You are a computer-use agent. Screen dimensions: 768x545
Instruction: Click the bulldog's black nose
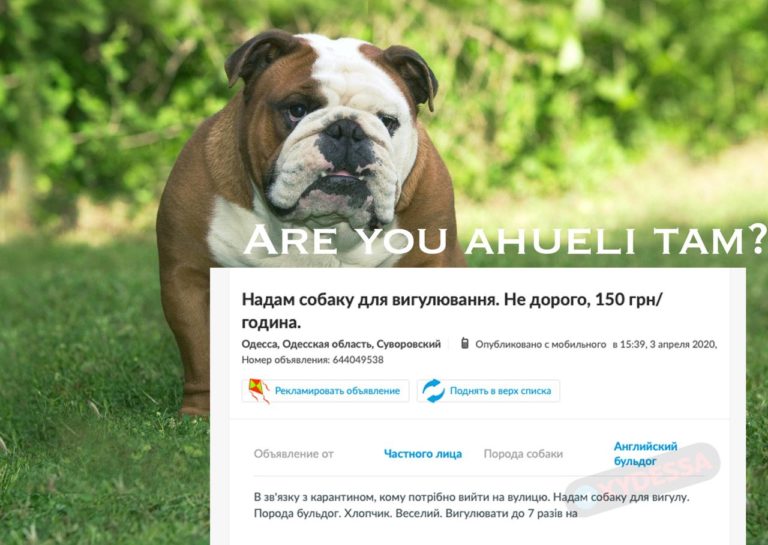point(345,131)
